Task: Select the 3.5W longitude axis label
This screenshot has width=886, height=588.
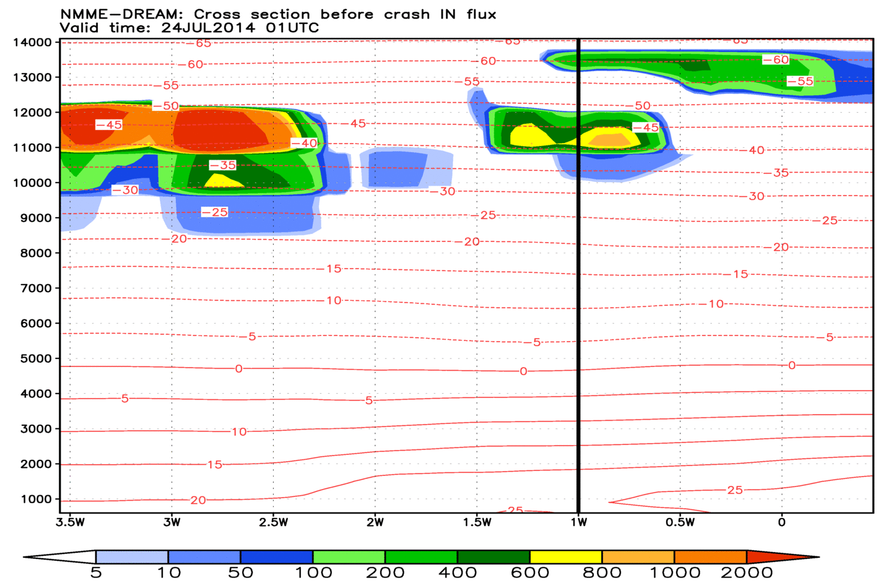Action: click(x=70, y=522)
